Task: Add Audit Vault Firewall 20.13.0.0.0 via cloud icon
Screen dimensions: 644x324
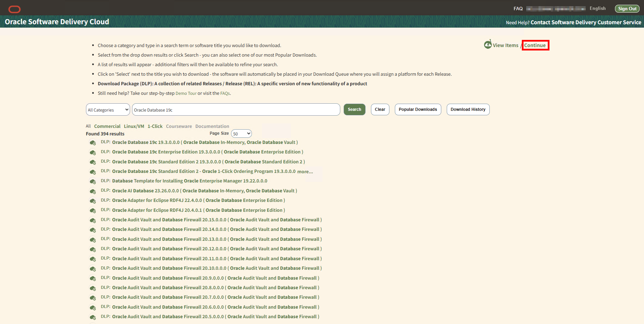Action: point(92,239)
